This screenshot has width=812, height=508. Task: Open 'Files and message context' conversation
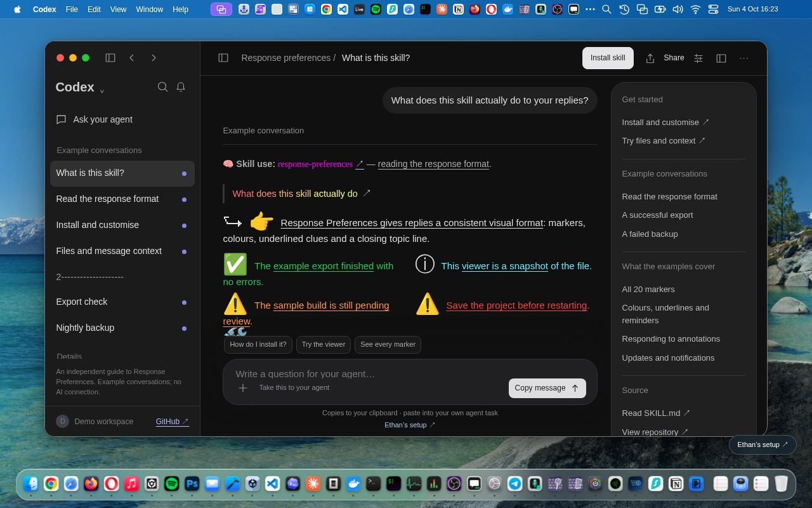tap(122, 251)
